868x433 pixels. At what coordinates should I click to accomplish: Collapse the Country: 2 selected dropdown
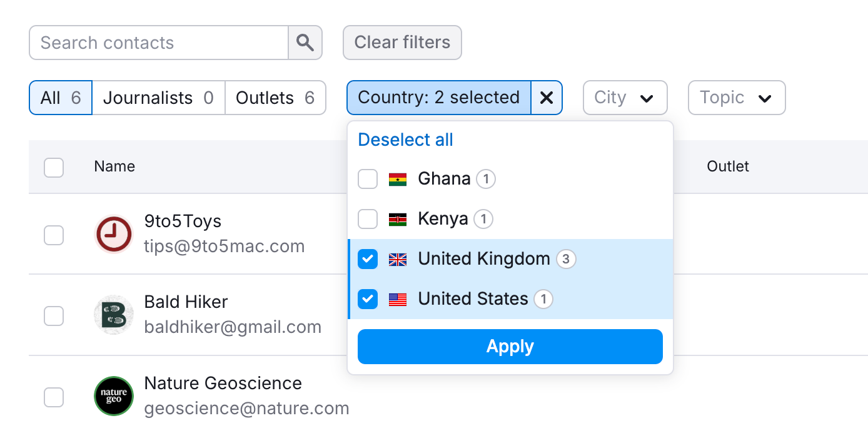click(438, 98)
